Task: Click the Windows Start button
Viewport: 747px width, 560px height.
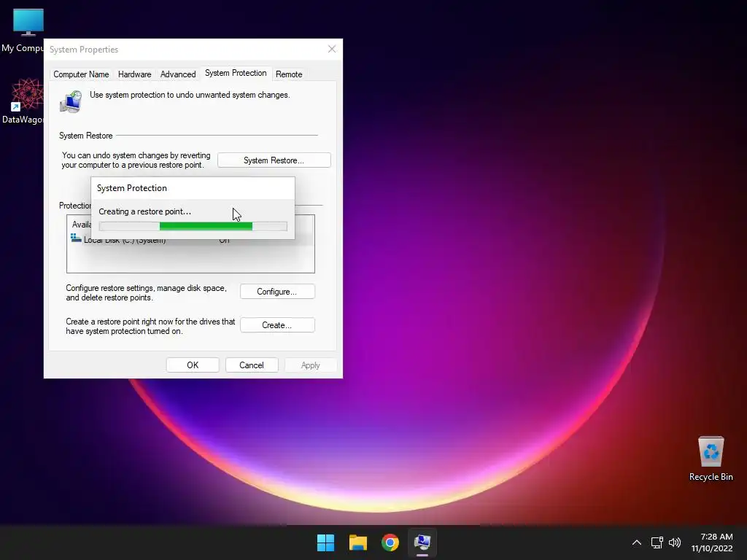Action: coord(326,542)
